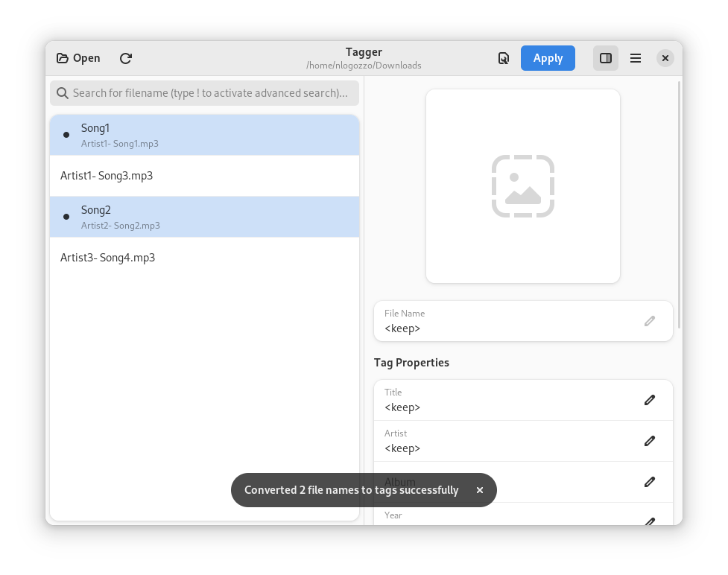The height and width of the screenshot is (575, 728).
Task: Select the Song1 file row
Action: coord(205,135)
